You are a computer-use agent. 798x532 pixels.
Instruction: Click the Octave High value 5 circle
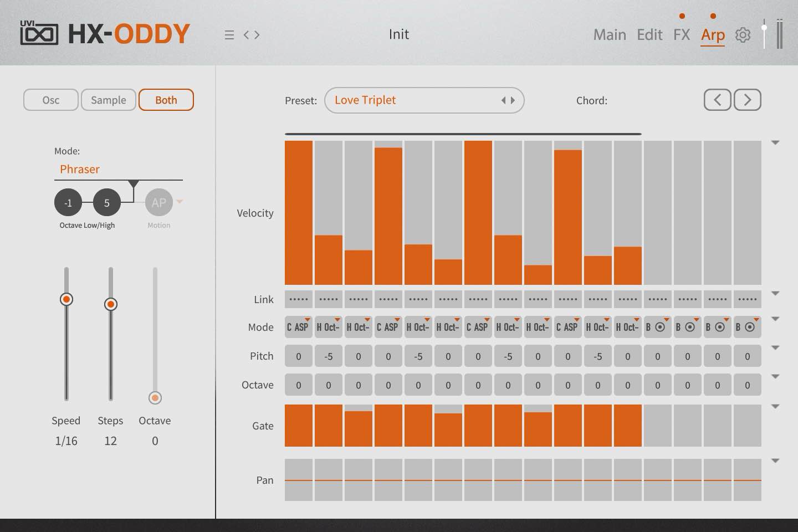pyautogui.click(x=107, y=203)
